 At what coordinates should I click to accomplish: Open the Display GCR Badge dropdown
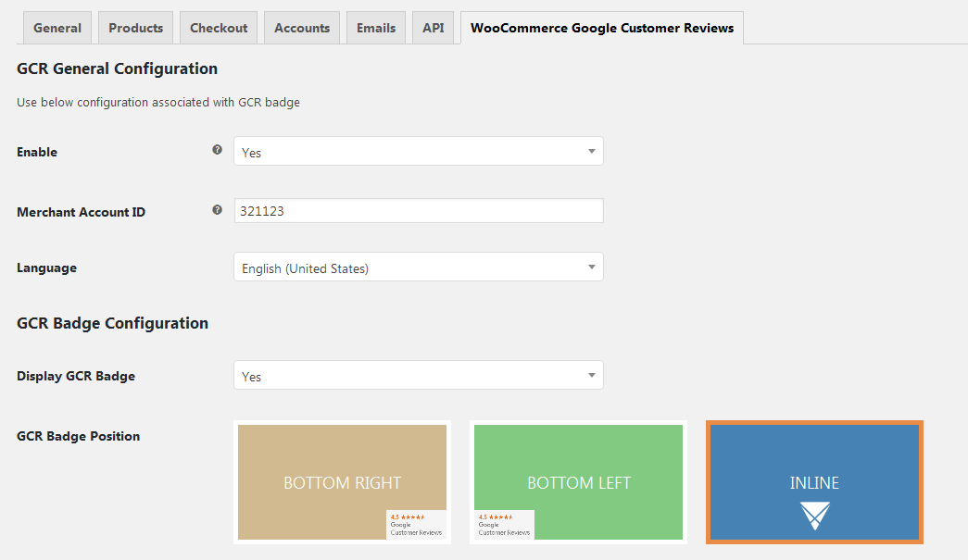coord(418,376)
